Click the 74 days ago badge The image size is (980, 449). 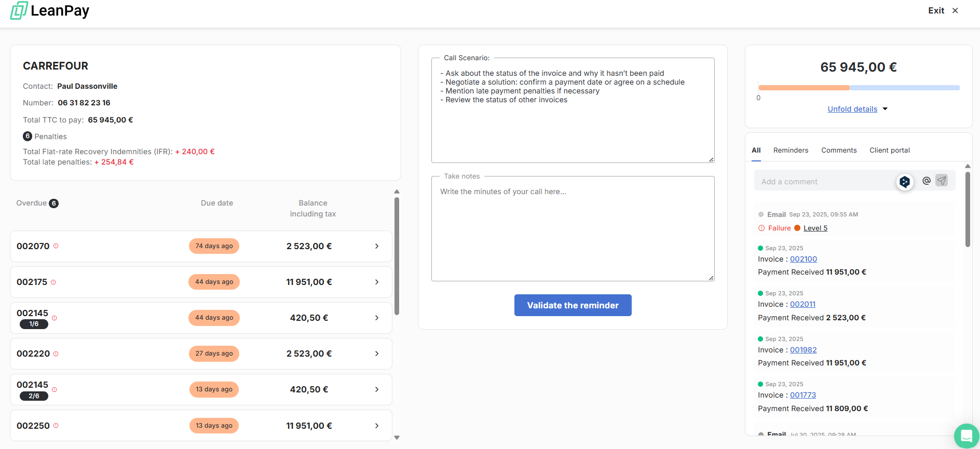pyautogui.click(x=214, y=246)
